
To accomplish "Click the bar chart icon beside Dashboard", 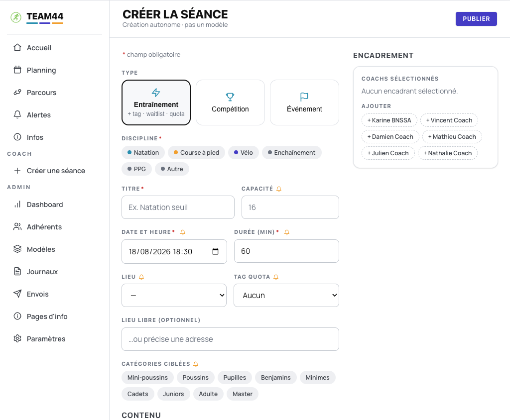I will [17, 204].
